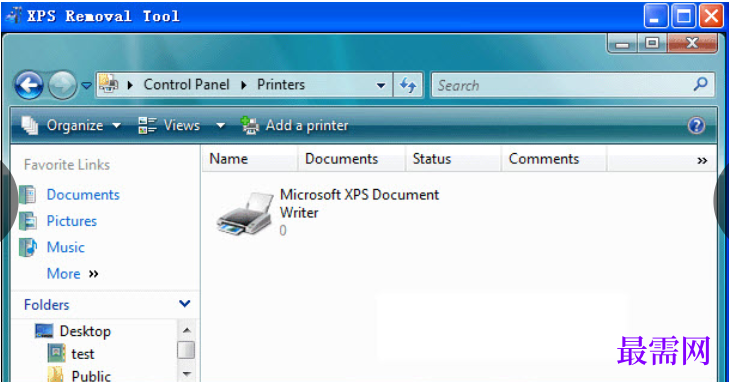The image size is (729, 382).
Task: Close the XPS Removal Tool window
Action: click(711, 17)
